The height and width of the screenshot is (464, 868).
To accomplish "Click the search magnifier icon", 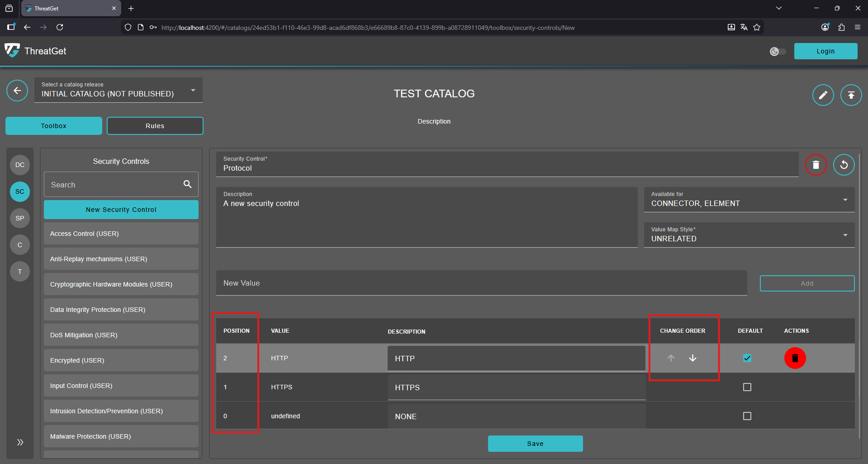I will 187,184.
